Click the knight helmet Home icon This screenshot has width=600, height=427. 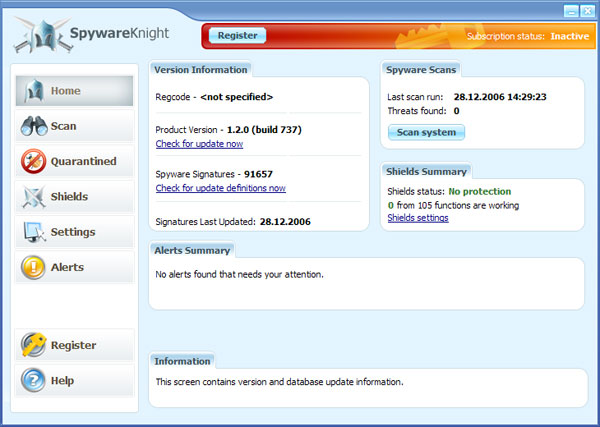pos(34,91)
